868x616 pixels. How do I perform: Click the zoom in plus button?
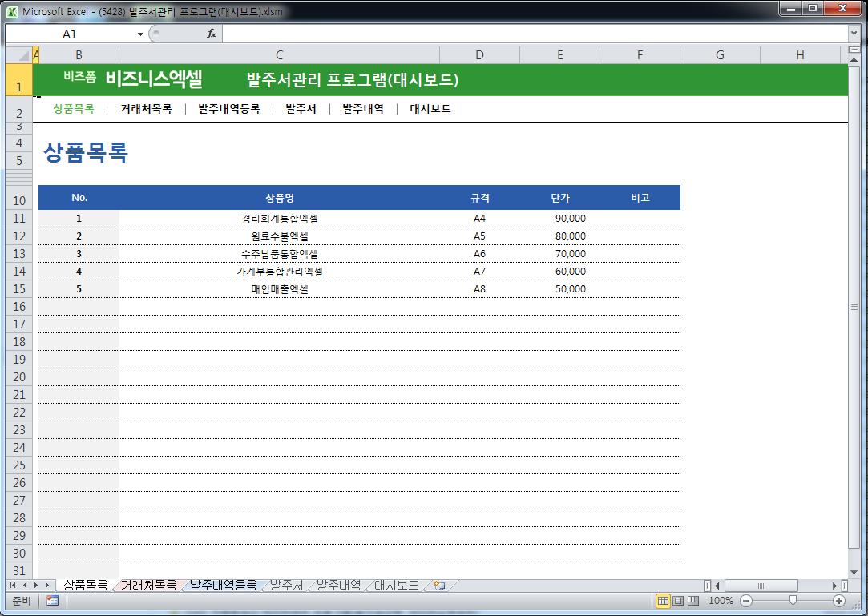pos(839,601)
